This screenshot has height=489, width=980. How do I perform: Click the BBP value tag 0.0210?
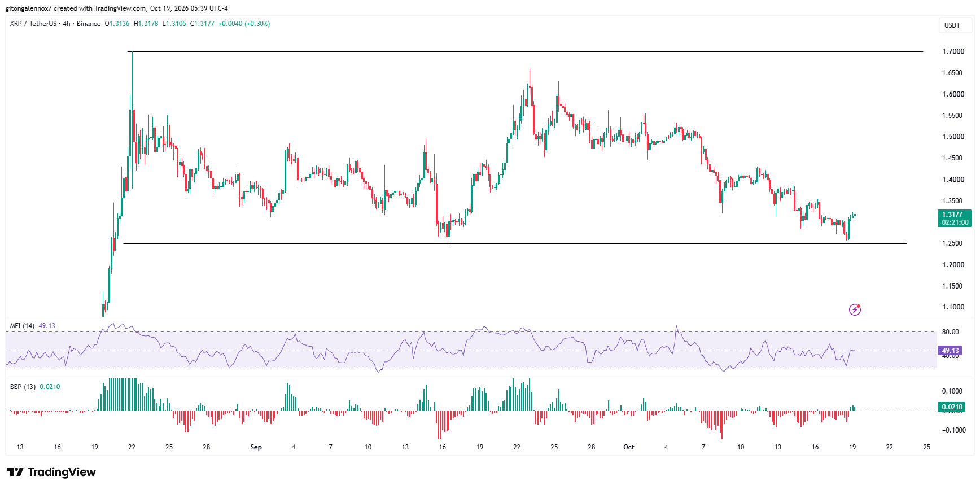pos(952,407)
